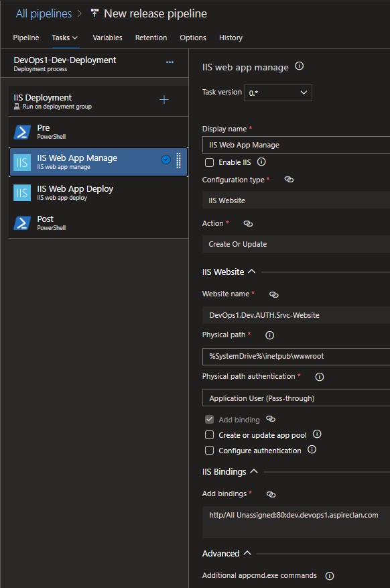Click the Website name input field

click(296, 315)
